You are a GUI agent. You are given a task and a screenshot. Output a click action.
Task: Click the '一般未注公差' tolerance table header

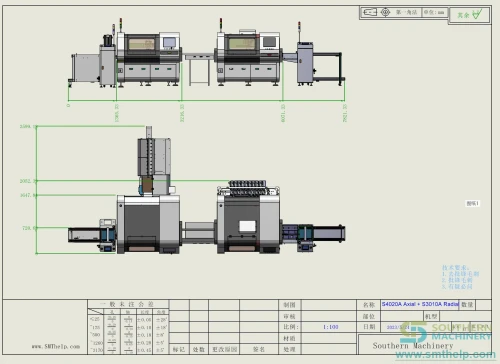(x=128, y=304)
